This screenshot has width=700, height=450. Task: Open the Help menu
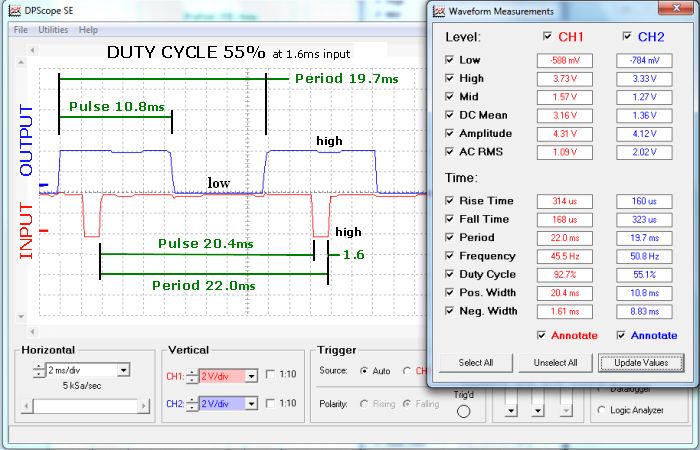[x=88, y=30]
